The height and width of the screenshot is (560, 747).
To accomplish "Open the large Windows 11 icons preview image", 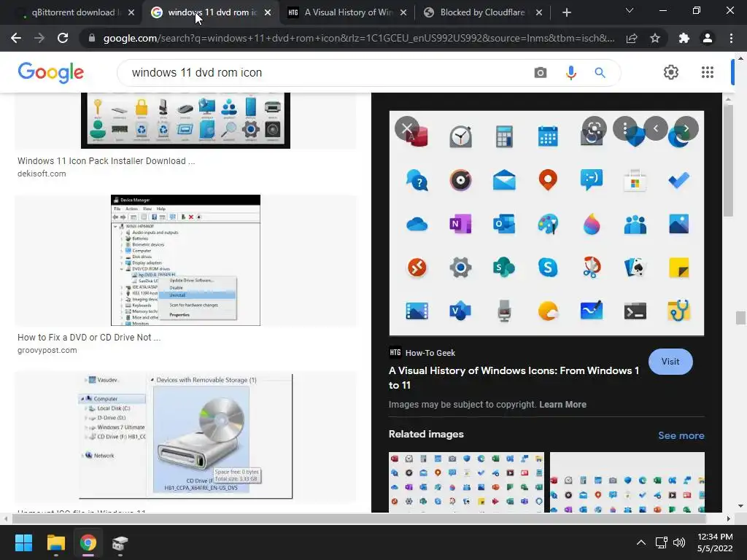I will pos(546,223).
